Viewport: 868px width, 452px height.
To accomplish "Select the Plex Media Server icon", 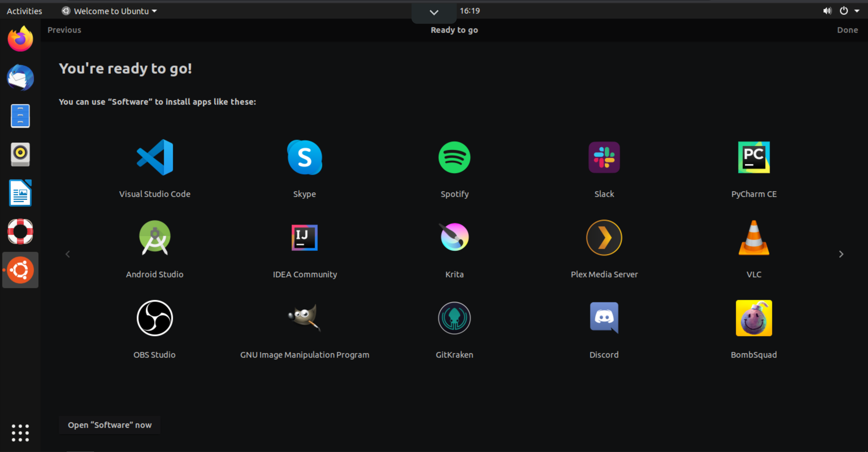I will [x=604, y=237].
